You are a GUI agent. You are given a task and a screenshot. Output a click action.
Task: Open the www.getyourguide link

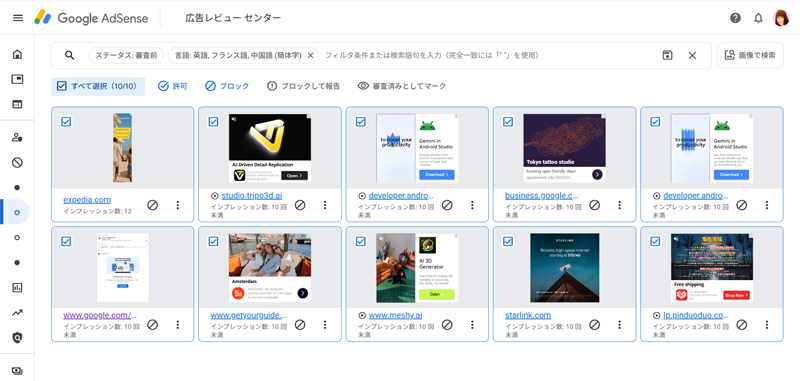[249, 315]
